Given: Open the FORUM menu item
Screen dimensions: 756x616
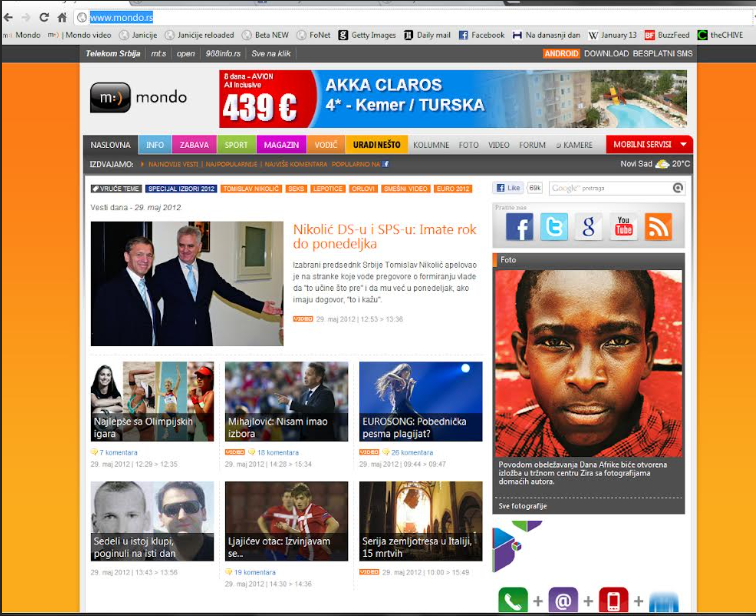Looking at the screenshot, I should click(532, 145).
